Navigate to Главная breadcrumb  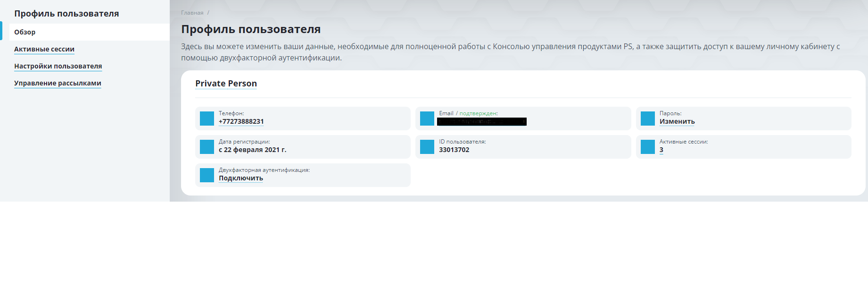coord(192,13)
